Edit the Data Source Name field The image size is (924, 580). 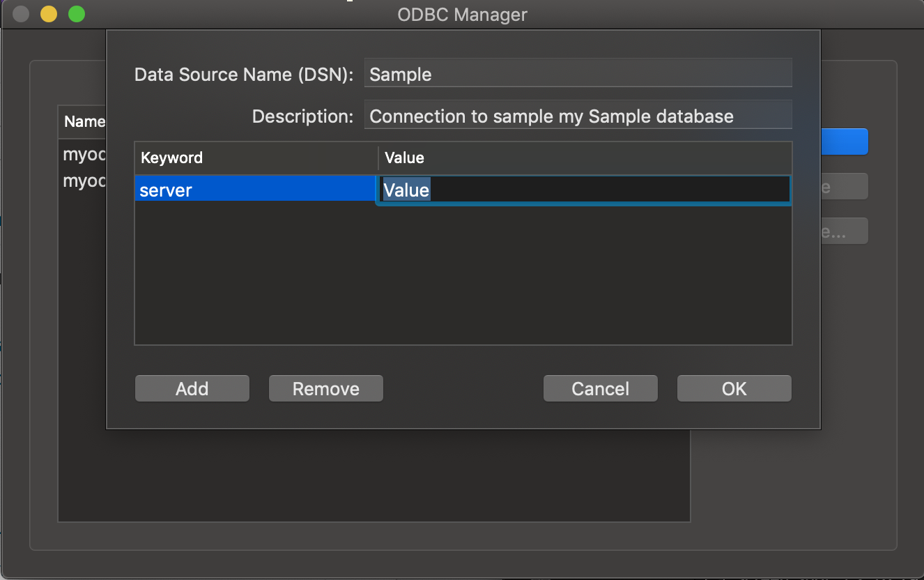578,72
